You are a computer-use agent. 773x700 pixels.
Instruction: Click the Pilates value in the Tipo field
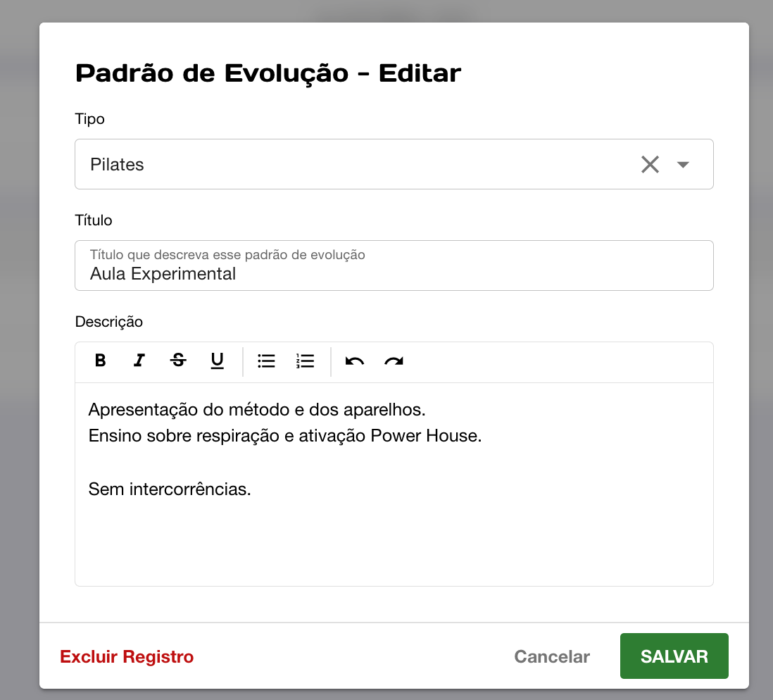(x=117, y=165)
